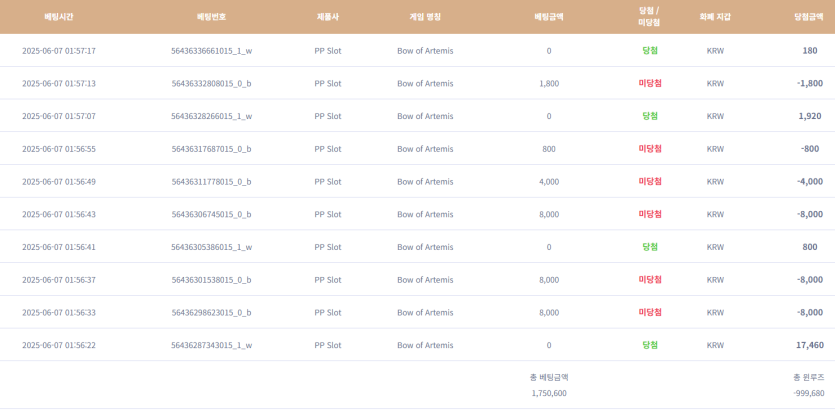Click the 당첨금액 column header
The height and width of the screenshot is (413, 835).
(809, 17)
